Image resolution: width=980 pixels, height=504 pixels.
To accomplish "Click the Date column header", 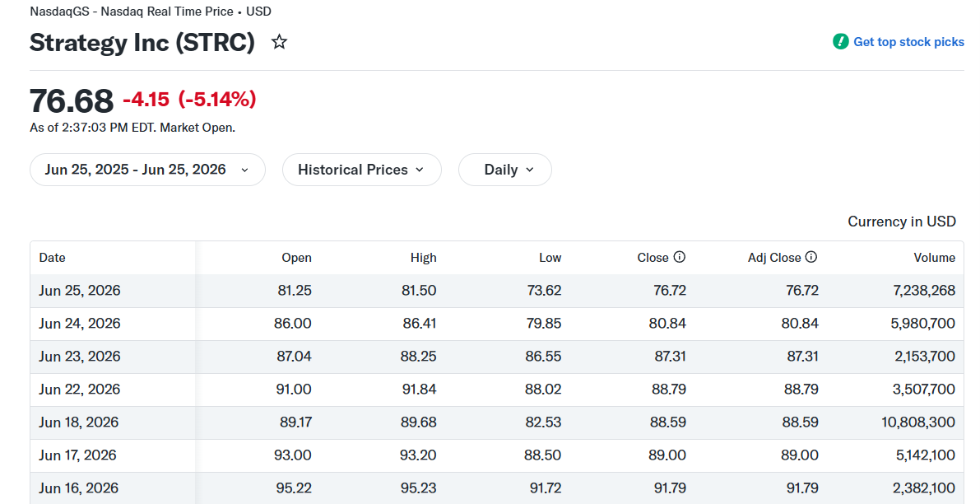I will click(53, 258).
